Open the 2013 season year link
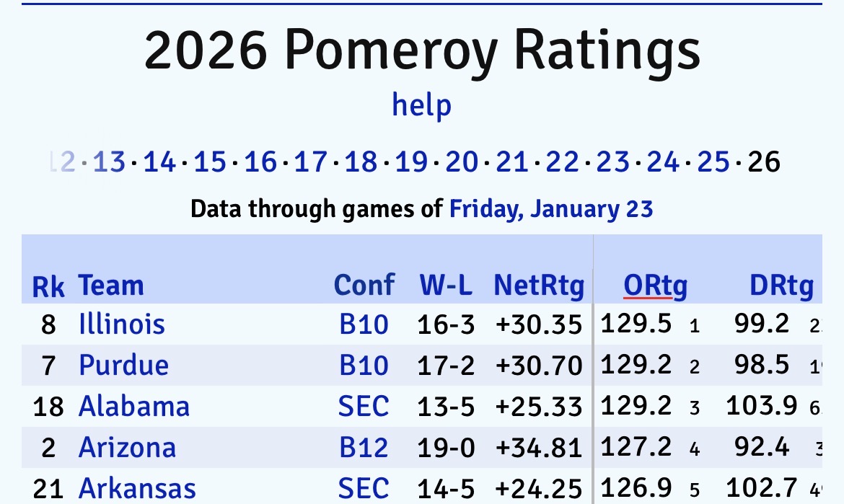This screenshot has width=844, height=504. [110, 162]
